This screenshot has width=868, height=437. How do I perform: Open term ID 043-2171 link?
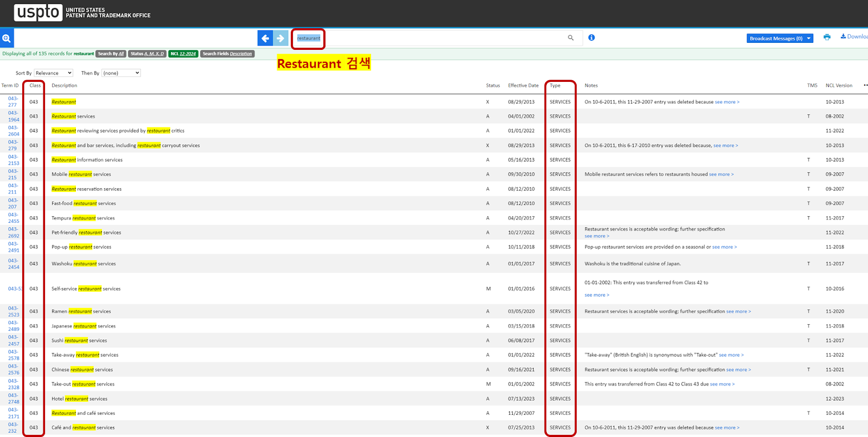click(14, 413)
